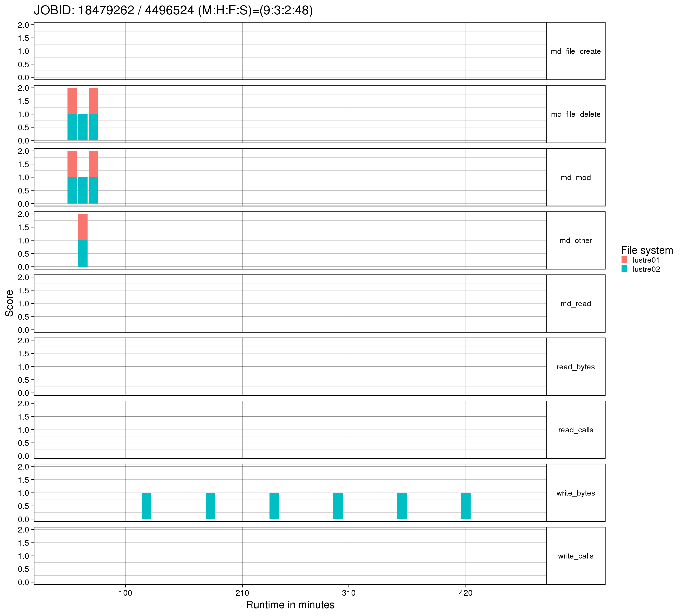Click the read_bytes panel label
The width and height of the screenshot is (684, 616).
[575, 367]
